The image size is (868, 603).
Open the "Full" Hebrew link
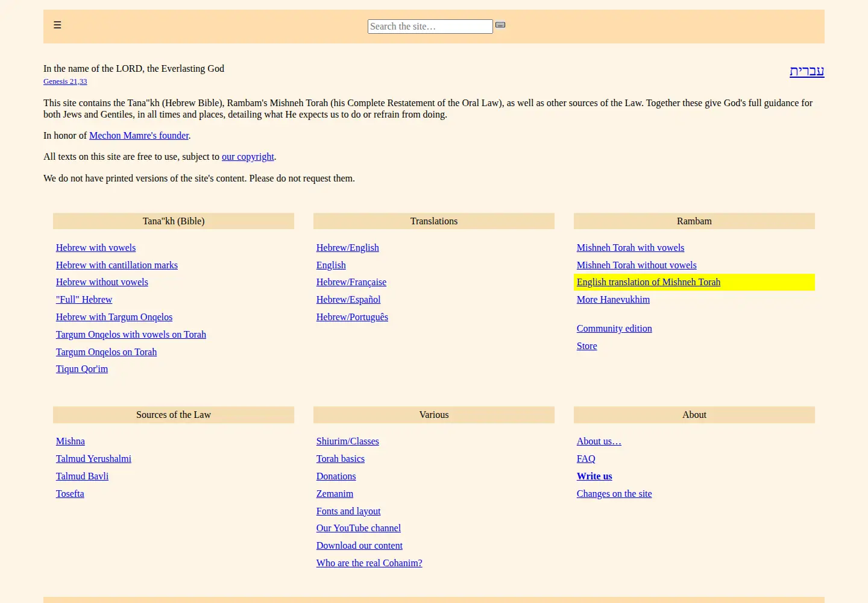click(x=84, y=300)
